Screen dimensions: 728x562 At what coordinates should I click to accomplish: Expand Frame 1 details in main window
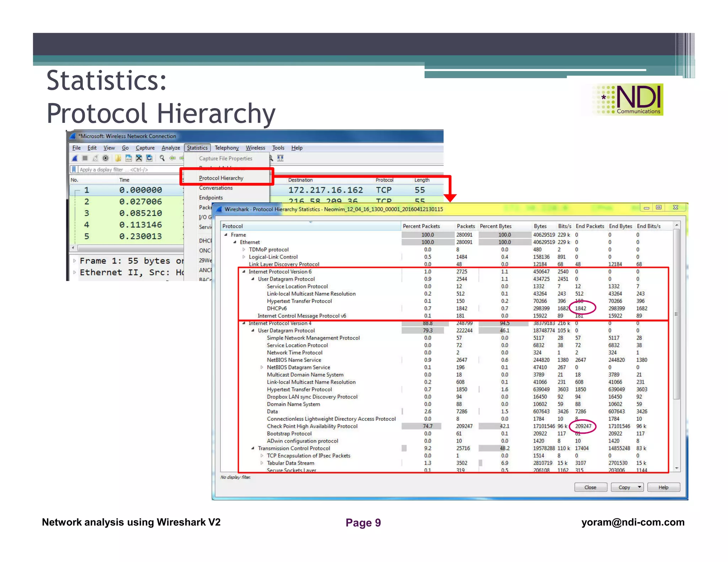tap(74, 261)
